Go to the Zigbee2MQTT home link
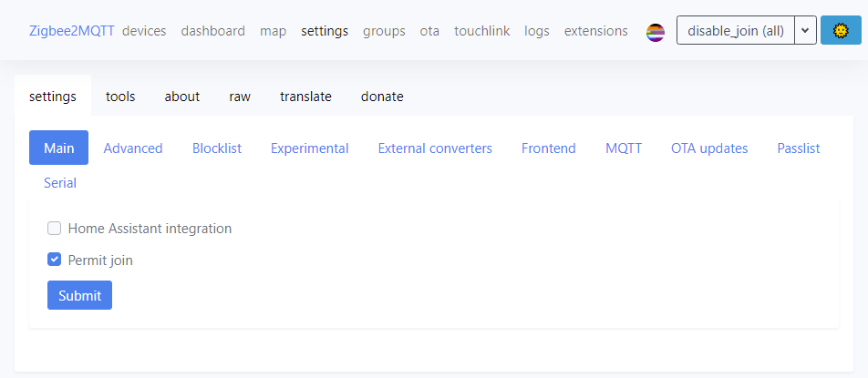The height and width of the screenshot is (378, 868). [72, 31]
